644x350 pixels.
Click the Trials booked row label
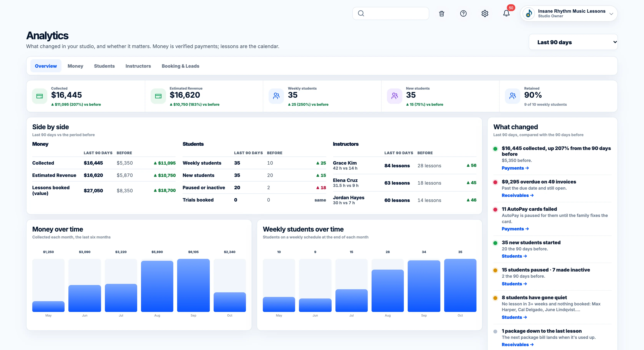pyautogui.click(x=198, y=200)
